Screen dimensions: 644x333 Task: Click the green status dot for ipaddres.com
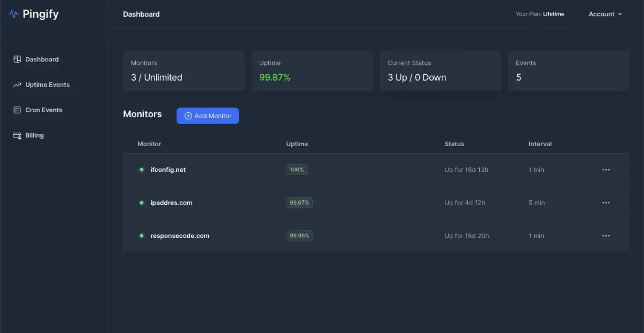(x=142, y=203)
